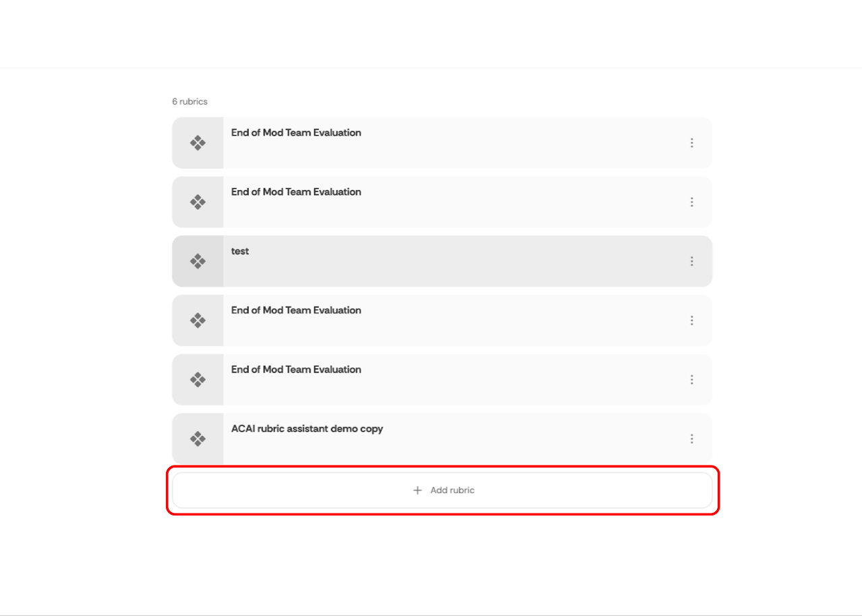
Task: Open the last 'End of Mod Team Evaluation' title
Action: (x=296, y=370)
